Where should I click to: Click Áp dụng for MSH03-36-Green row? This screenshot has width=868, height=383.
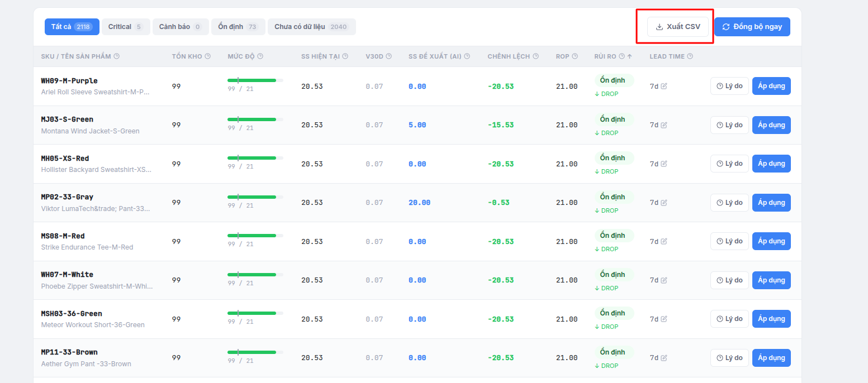(771, 319)
